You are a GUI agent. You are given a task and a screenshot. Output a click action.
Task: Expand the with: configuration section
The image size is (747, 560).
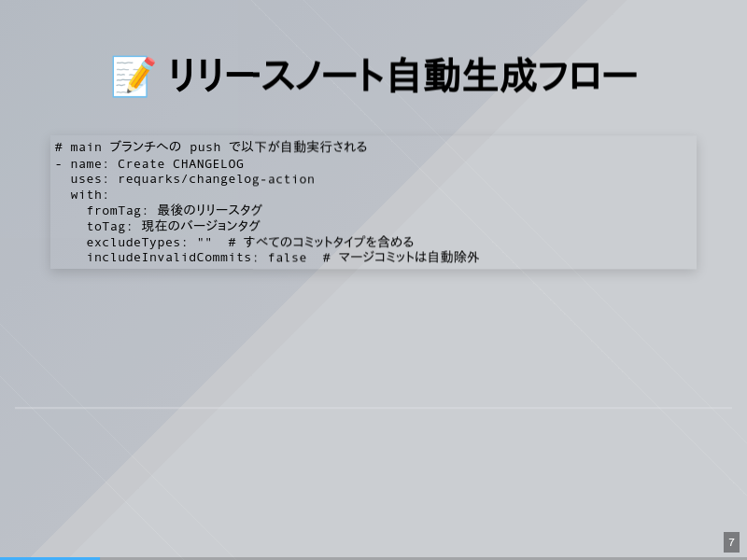[x=90, y=194]
